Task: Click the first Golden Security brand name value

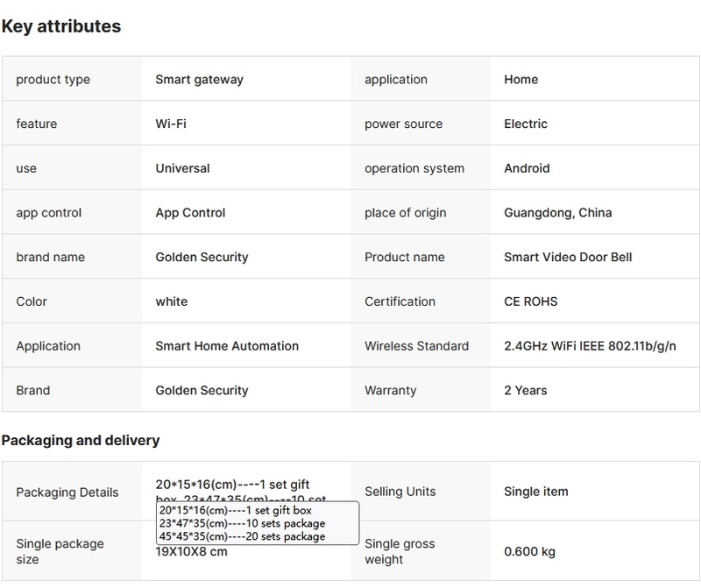Action: click(x=202, y=258)
